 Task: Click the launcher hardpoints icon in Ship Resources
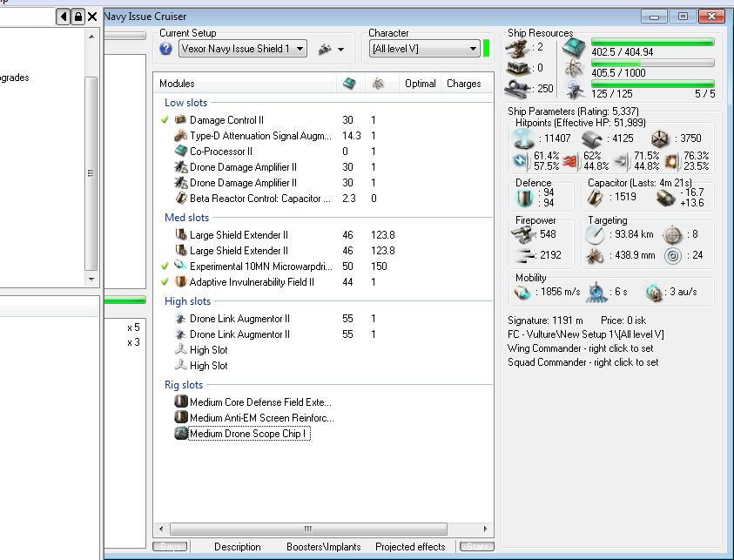tap(518, 68)
